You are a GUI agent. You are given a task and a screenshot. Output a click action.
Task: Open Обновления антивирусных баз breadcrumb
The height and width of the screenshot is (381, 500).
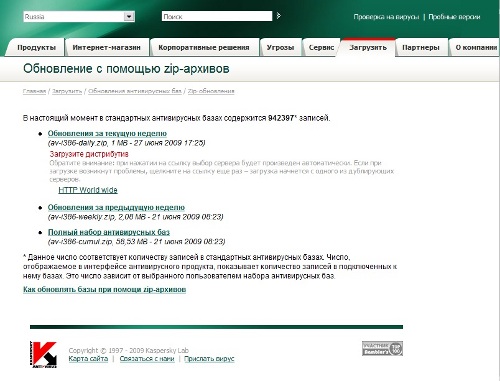pos(135,91)
